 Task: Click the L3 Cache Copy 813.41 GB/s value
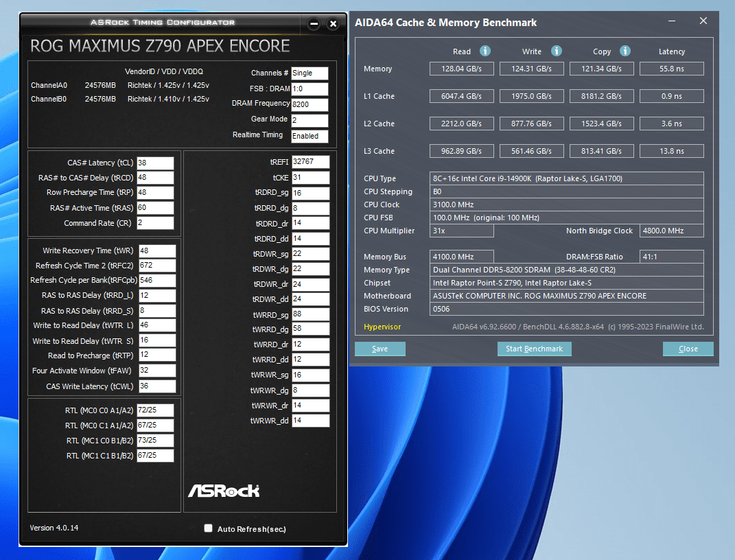point(602,151)
